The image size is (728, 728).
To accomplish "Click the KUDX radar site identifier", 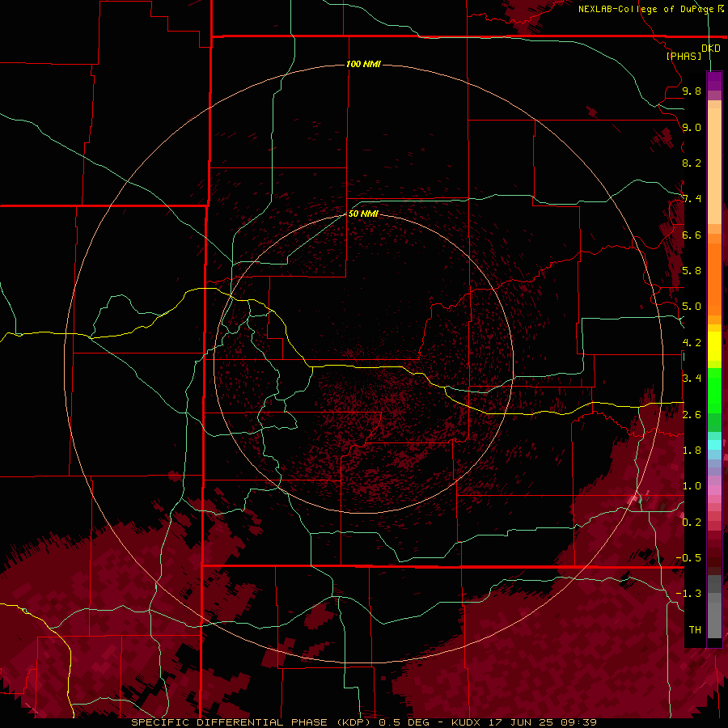I will pyautogui.click(x=468, y=722).
